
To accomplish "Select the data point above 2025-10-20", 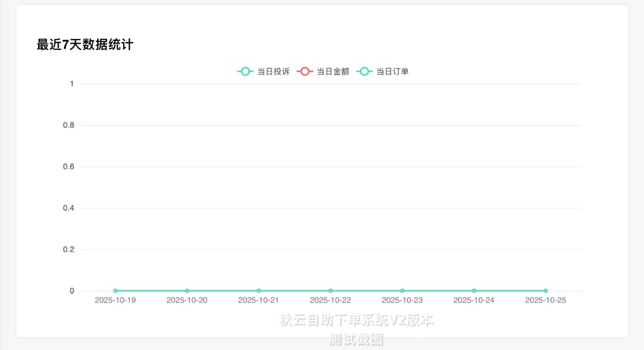I will [x=187, y=290].
